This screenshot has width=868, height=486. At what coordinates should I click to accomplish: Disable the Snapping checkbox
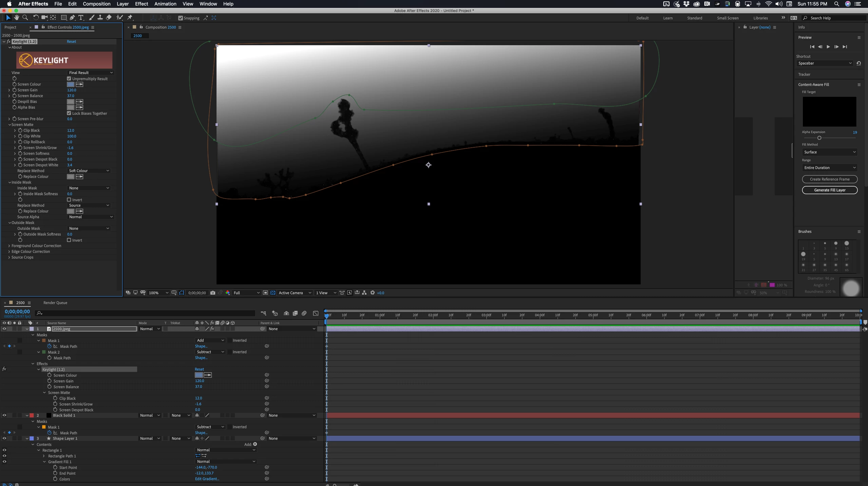pyautogui.click(x=181, y=18)
